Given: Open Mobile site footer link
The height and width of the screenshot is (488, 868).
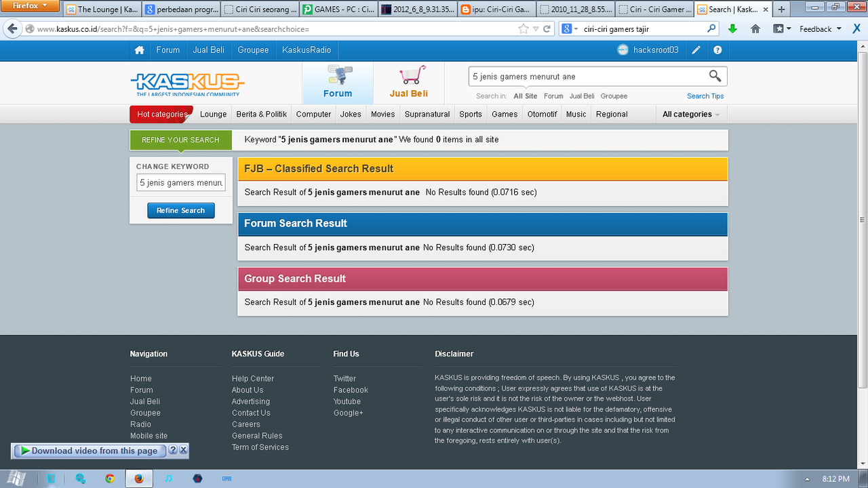Looking at the screenshot, I should (149, 436).
